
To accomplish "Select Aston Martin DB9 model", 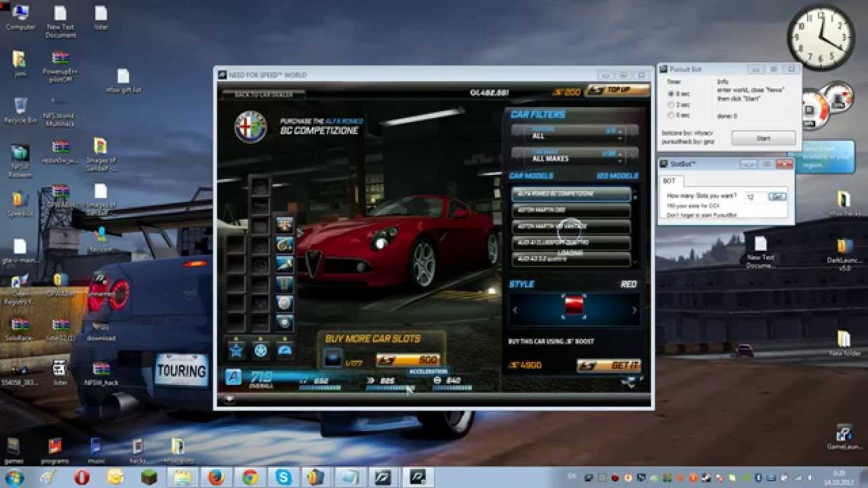I will point(571,210).
